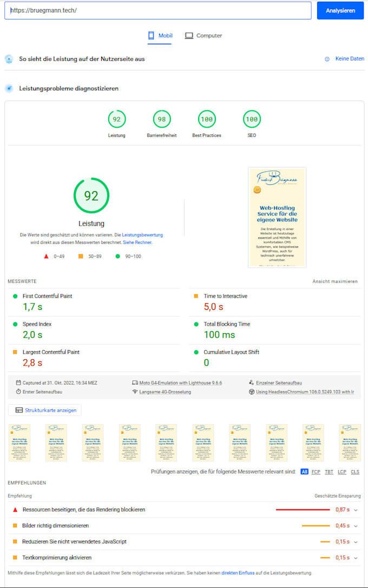Click orange square of Textkomprimierung aktivieren
The height and width of the screenshot is (588, 368).
(15, 558)
